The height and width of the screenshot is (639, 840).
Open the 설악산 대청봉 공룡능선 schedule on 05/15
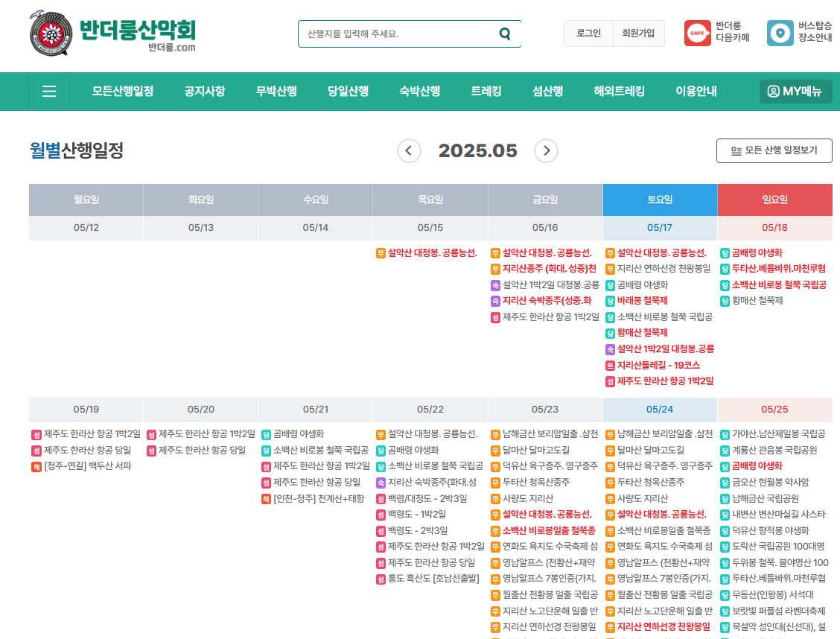click(x=430, y=252)
